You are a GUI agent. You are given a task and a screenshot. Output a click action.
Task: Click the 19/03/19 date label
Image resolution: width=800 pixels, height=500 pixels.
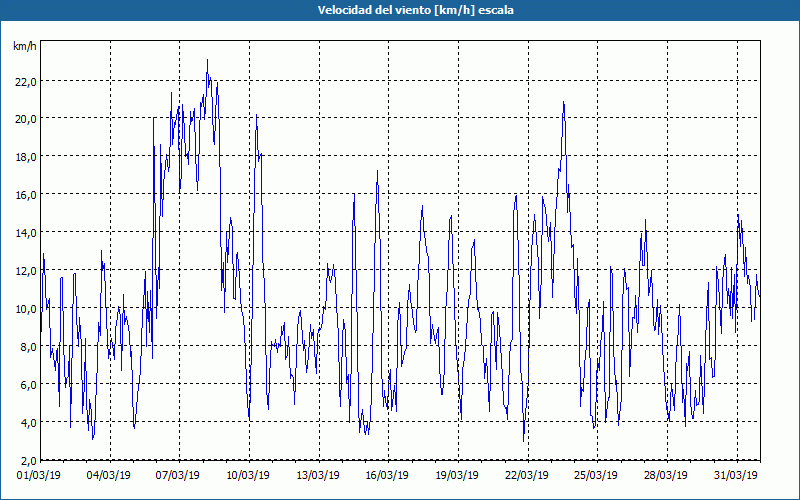[457, 475]
